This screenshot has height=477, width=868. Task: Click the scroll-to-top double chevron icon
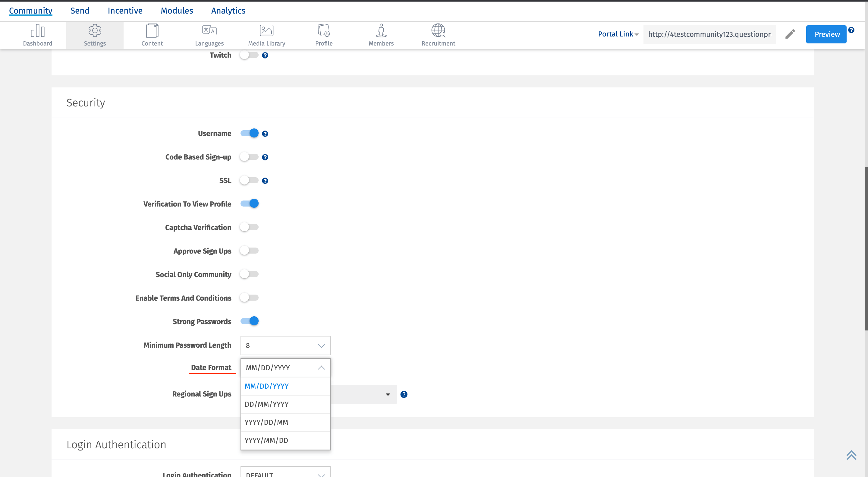click(x=851, y=455)
